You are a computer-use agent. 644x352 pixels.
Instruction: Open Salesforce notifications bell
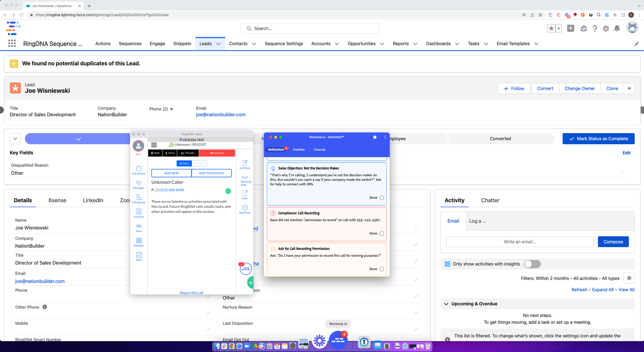[617, 29]
